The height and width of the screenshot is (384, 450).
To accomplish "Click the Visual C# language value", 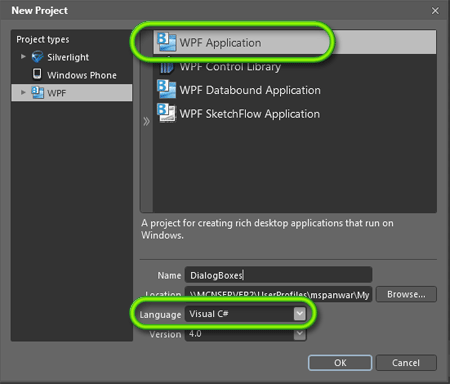I will coord(209,314).
